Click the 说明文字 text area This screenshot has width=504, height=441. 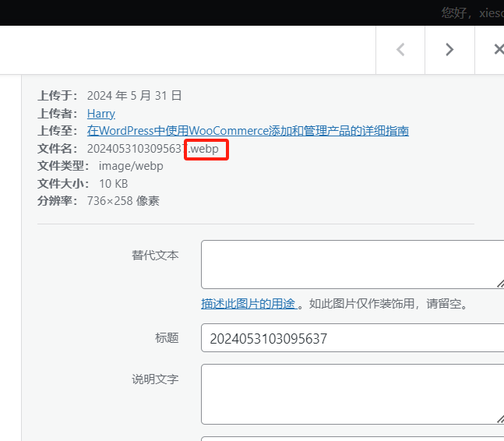pyautogui.click(x=352, y=394)
